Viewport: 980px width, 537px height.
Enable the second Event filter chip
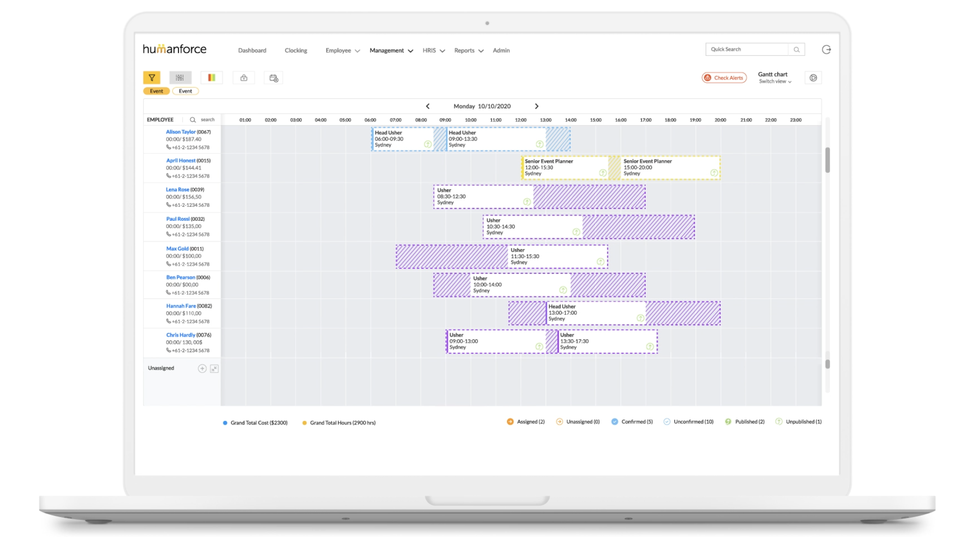tap(185, 91)
